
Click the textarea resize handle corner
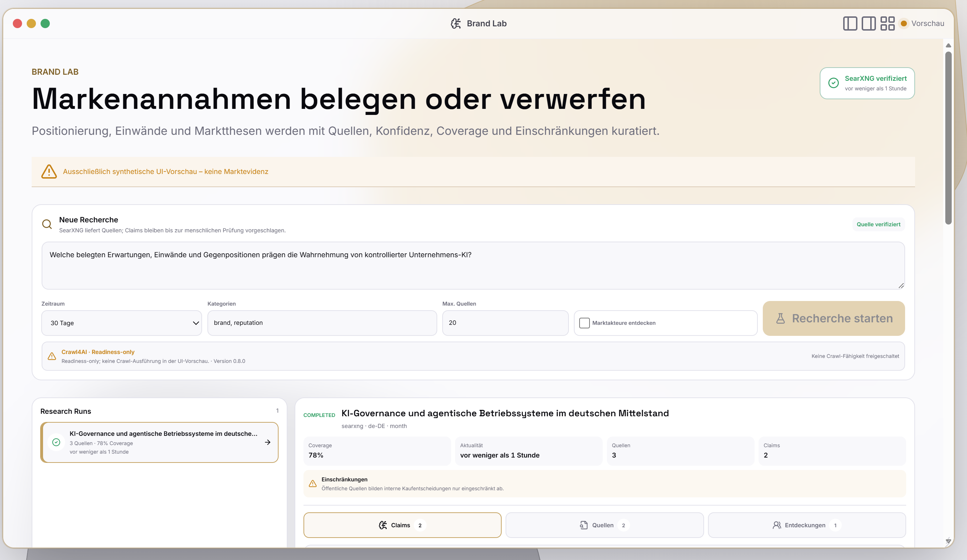pos(901,286)
